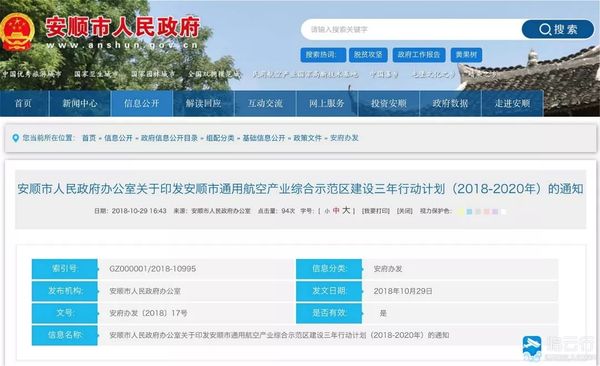Choose the blue eye-protection color swatch
This screenshot has width=600, height=366.
470,212
